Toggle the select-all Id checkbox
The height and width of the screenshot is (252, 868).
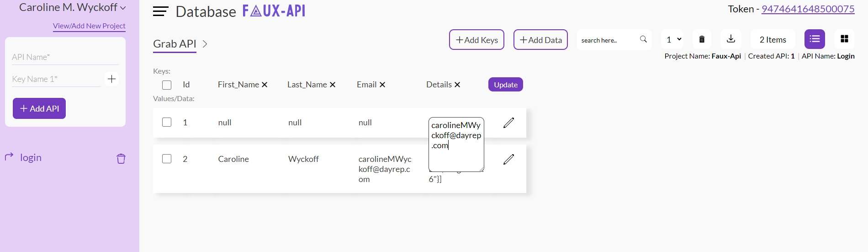coord(167,85)
